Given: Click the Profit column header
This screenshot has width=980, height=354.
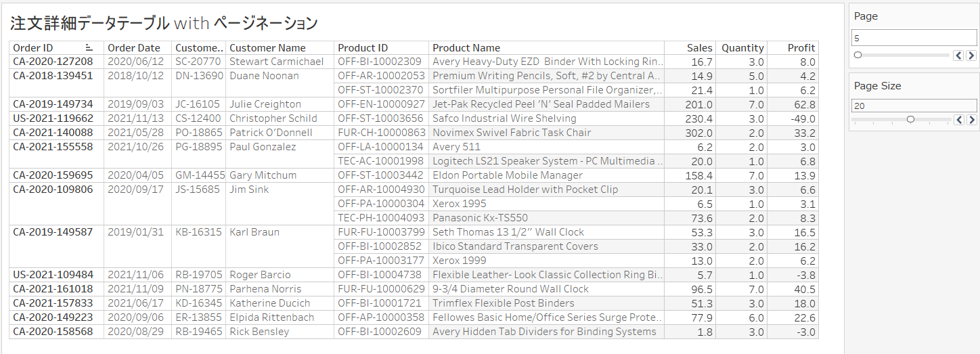Looking at the screenshot, I should click(801, 48).
